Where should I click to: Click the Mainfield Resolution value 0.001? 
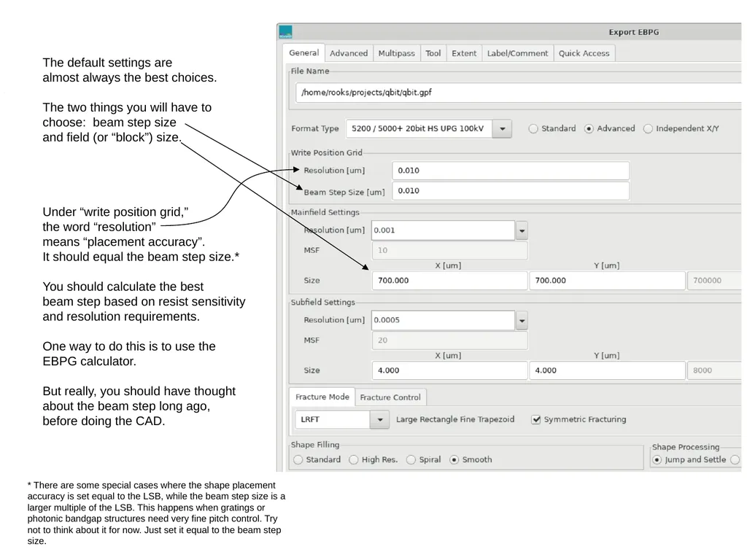click(443, 230)
